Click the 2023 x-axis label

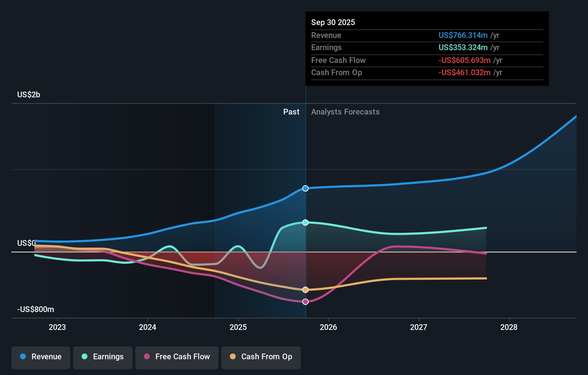(x=57, y=327)
